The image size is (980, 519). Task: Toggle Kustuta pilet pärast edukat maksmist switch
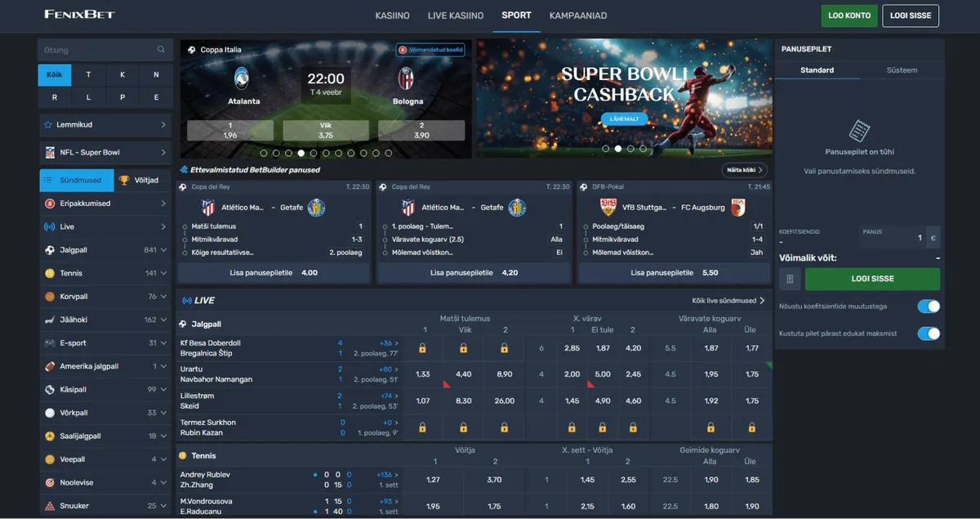click(929, 333)
